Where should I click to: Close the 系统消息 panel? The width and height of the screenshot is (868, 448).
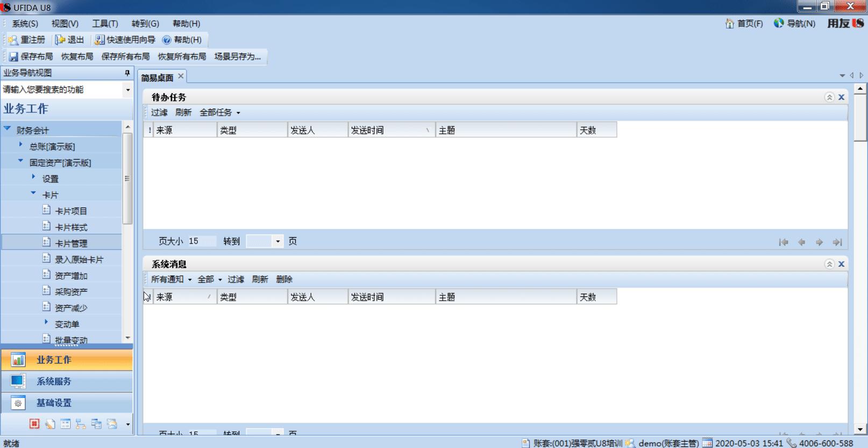coord(842,264)
